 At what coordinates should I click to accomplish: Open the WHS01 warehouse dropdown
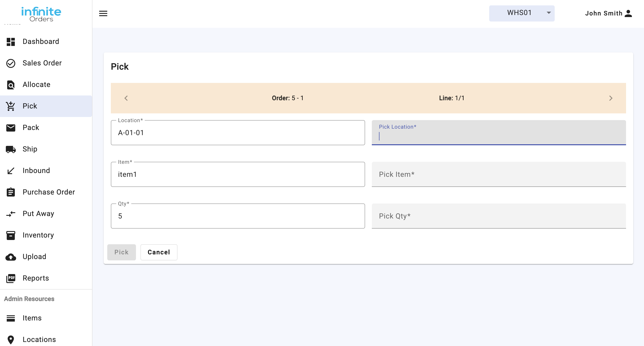(x=521, y=13)
